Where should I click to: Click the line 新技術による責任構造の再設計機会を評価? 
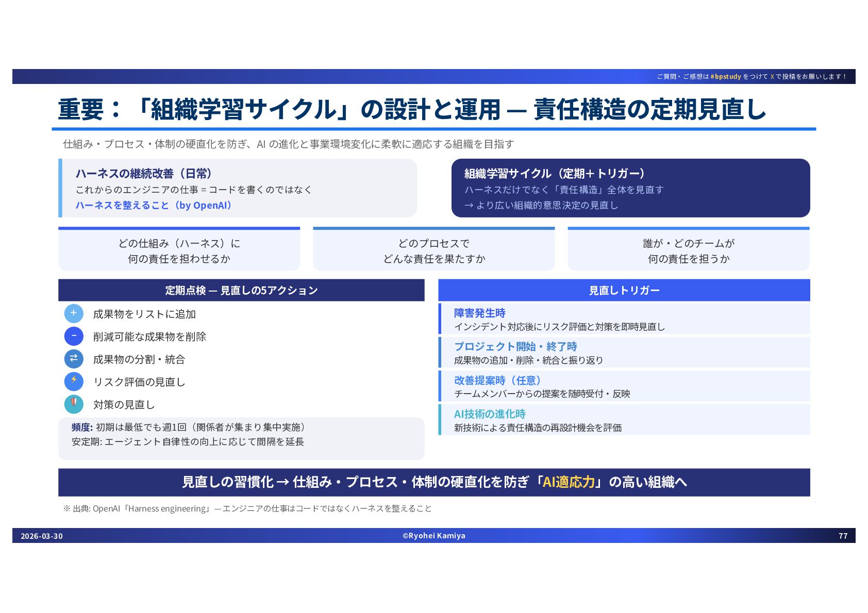tap(538, 428)
